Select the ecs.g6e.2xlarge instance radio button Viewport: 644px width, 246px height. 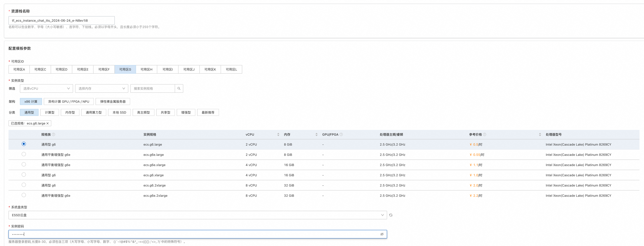[x=24, y=195]
